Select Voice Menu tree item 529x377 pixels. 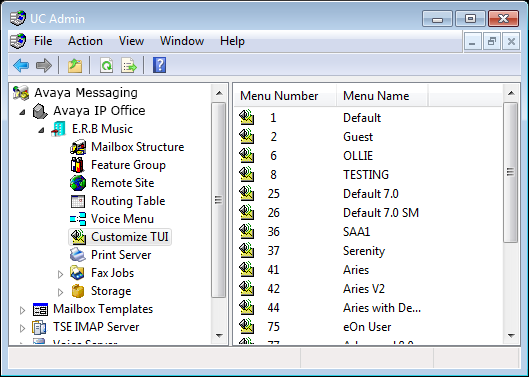click(122, 219)
